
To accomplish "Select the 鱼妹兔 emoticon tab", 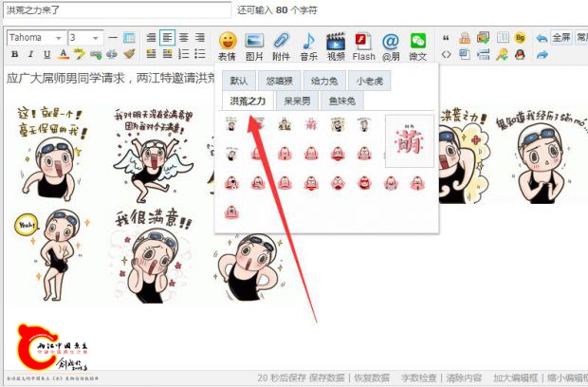I will [342, 101].
